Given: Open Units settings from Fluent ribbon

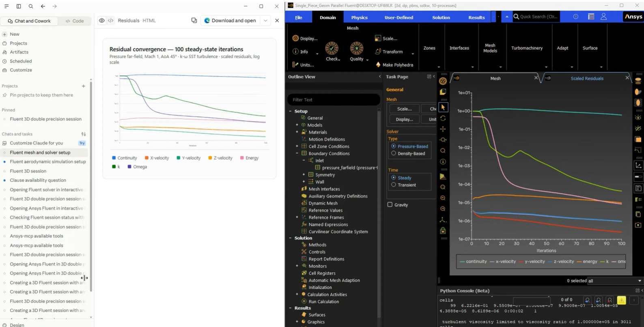Looking at the screenshot, I should [x=303, y=65].
